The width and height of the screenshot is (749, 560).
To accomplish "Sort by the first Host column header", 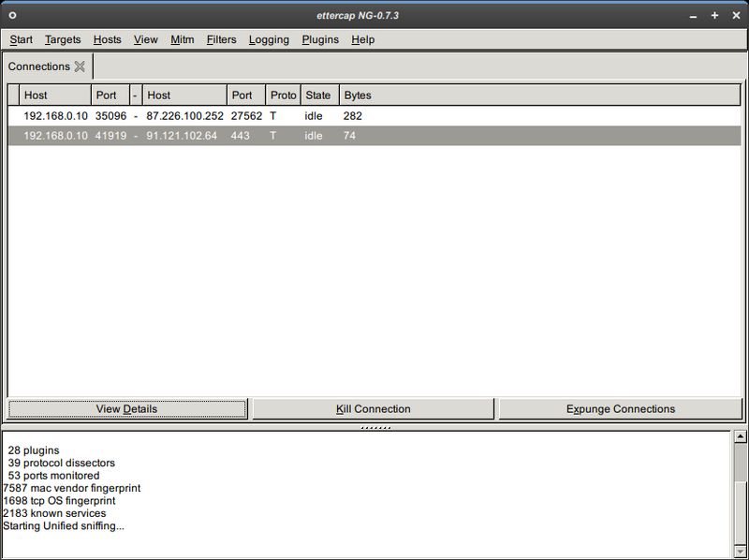I will [x=55, y=96].
